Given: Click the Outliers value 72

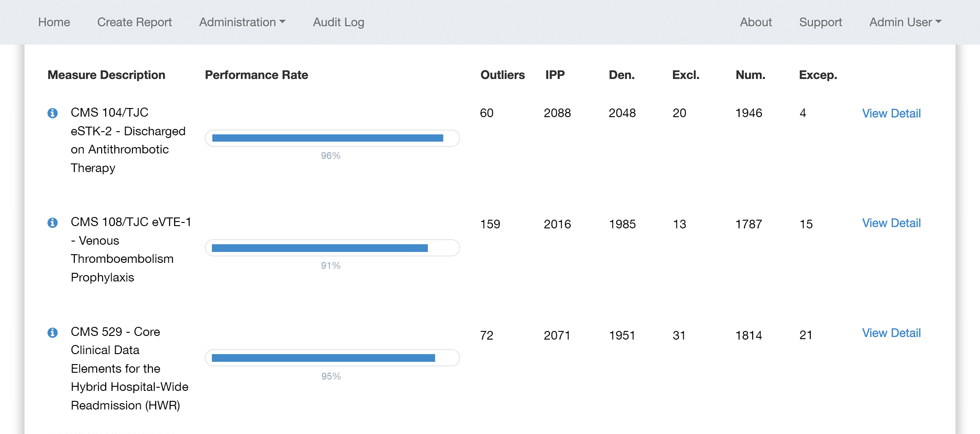Looking at the screenshot, I should (486, 335).
